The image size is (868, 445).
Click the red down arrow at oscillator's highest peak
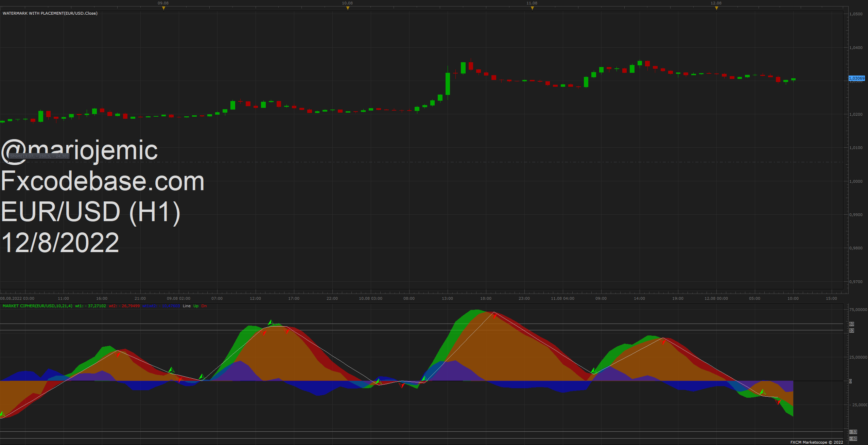pos(495,316)
